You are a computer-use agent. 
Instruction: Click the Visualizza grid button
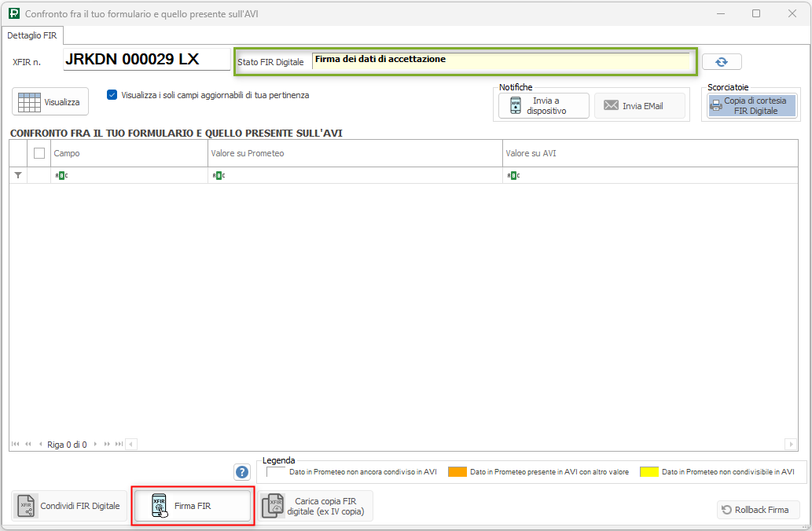[50, 102]
